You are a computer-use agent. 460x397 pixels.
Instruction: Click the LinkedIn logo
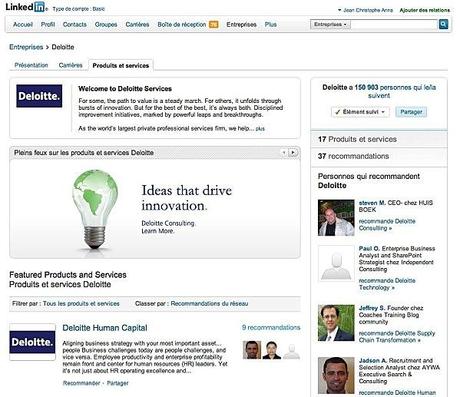pyautogui.click(x=25, y=7)
